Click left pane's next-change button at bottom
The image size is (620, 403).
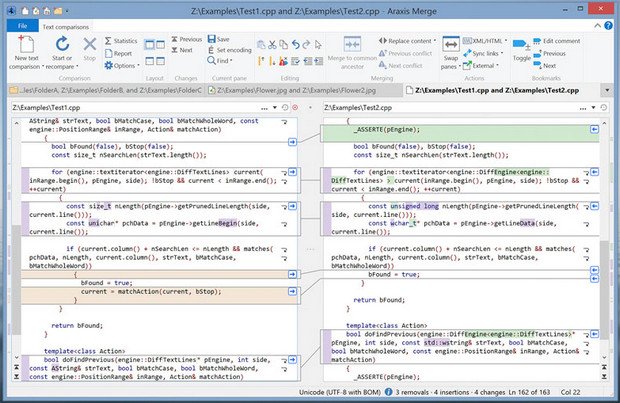tap(16, 377)
